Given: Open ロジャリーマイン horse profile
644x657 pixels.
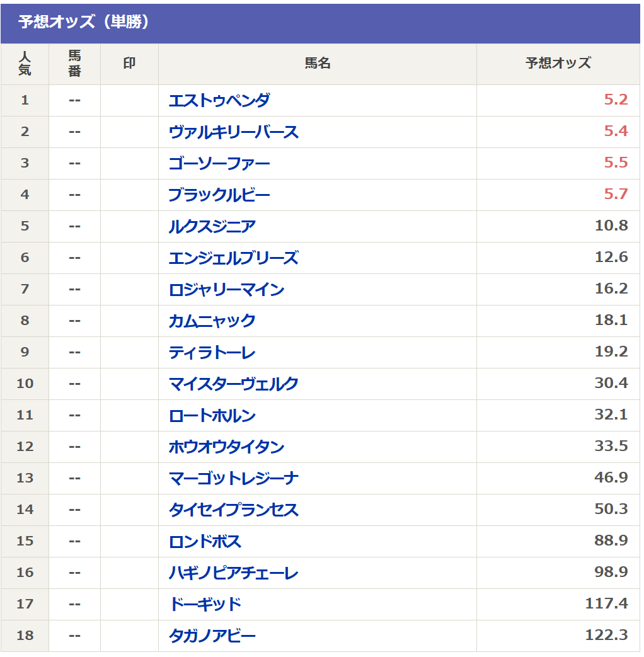Looking at the screenshot, I should (226, 289).
